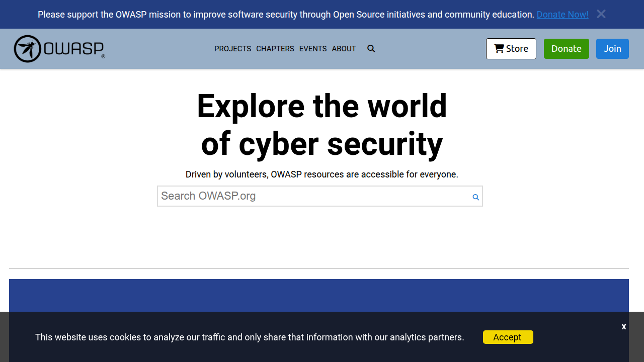Open search via header magnifier icon
Viewport: 644px width, 362px height.
point(371,49)
